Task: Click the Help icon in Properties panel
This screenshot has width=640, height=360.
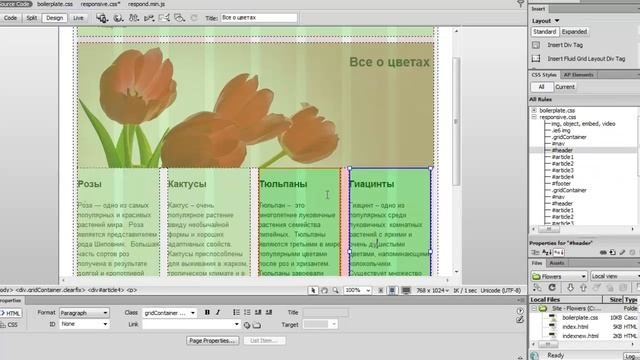Action: tap(520, 311)
